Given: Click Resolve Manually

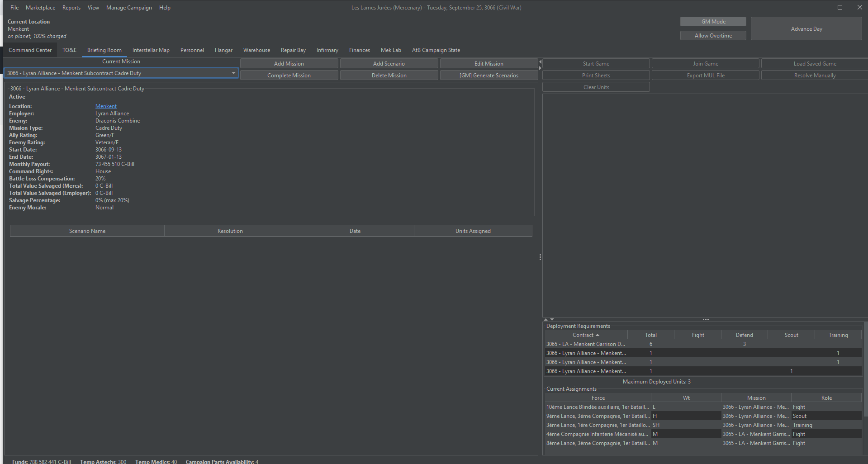Looking at the screenshot, I should tap(814, 75).
